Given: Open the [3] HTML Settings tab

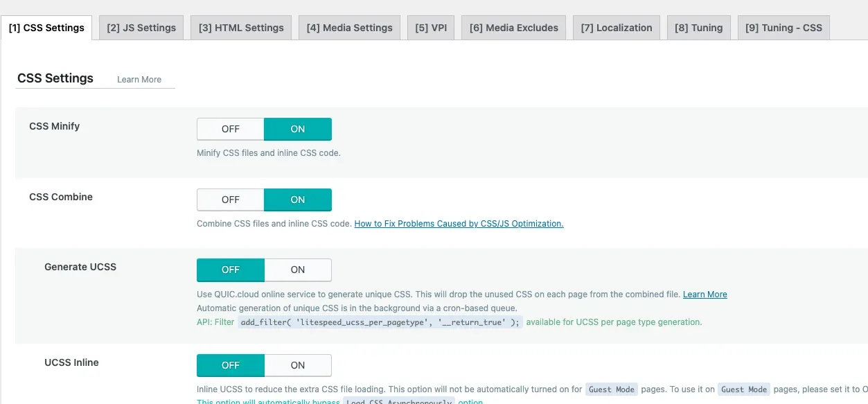Looking at the screenshot, I should click(x=241, y=28).
